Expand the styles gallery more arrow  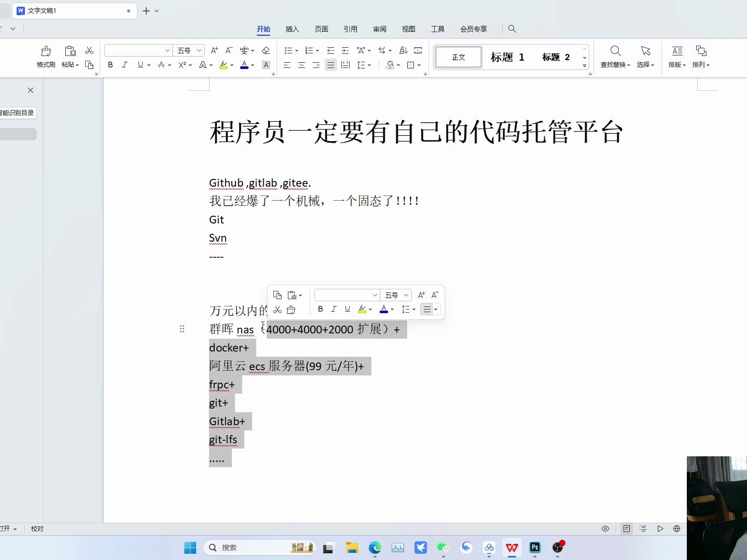pyautogui.click(x=584, y=66)
